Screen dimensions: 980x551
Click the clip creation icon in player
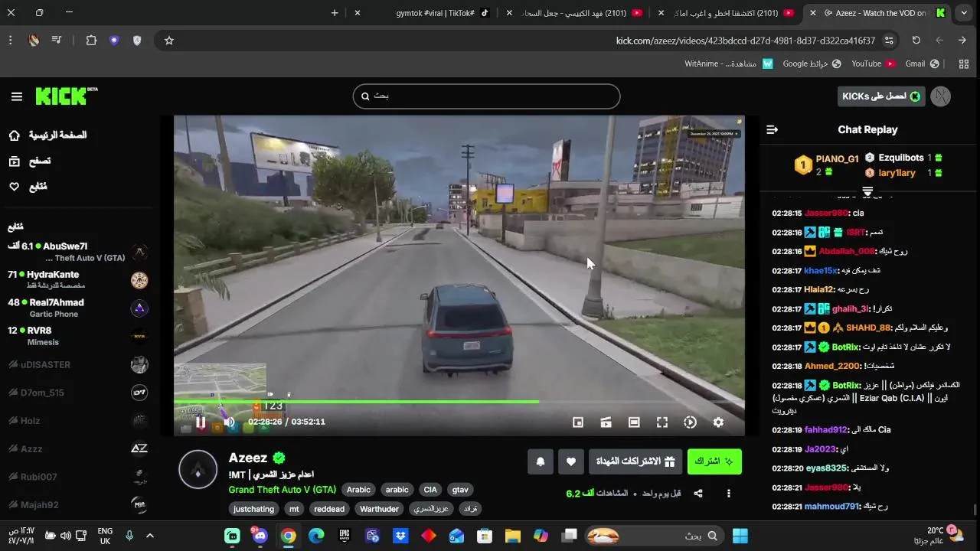point(606,422)
